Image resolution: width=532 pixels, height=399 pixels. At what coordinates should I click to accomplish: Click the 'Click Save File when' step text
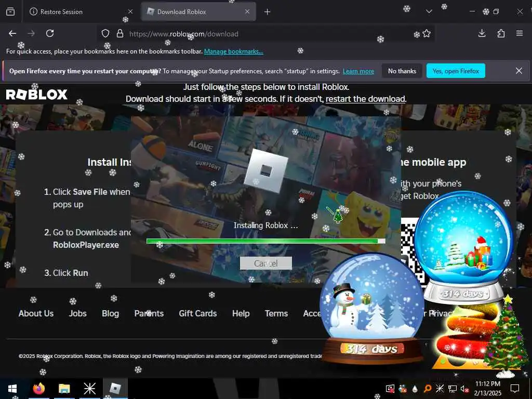91,192
